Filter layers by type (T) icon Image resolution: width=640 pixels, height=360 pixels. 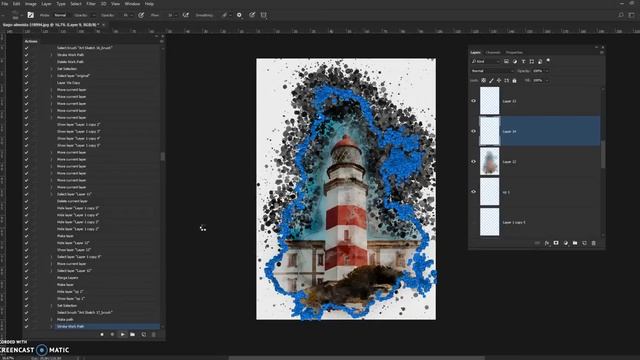click(x=523, y=62)
